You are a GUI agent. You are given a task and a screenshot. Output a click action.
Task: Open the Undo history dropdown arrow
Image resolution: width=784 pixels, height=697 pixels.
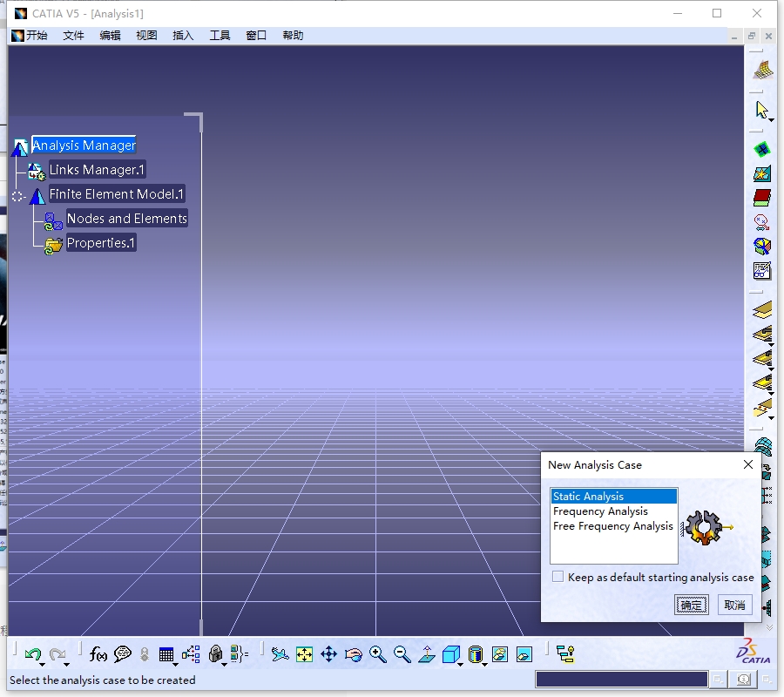click(x=43, y=665)
